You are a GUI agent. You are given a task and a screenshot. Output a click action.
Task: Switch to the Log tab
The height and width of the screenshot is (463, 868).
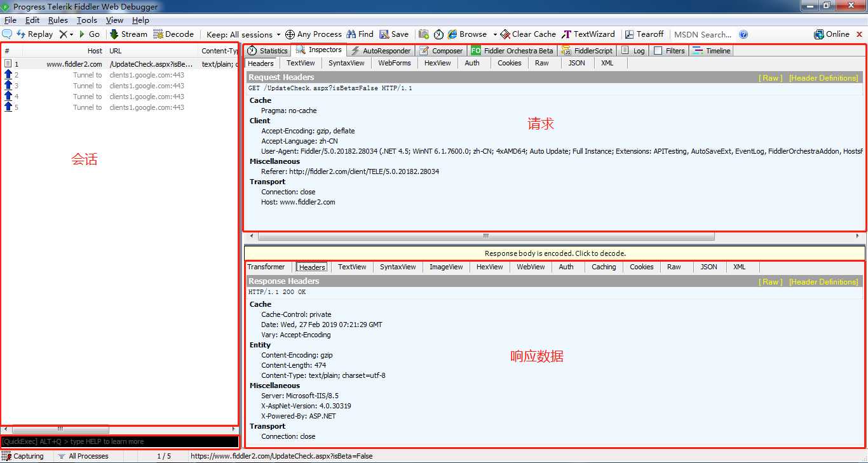[x=633, y=51]
